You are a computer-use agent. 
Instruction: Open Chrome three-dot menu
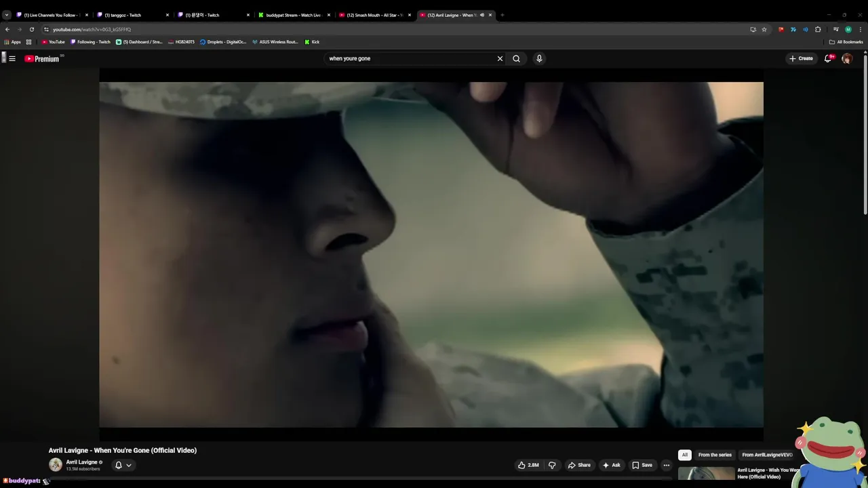tap(861, 29)
